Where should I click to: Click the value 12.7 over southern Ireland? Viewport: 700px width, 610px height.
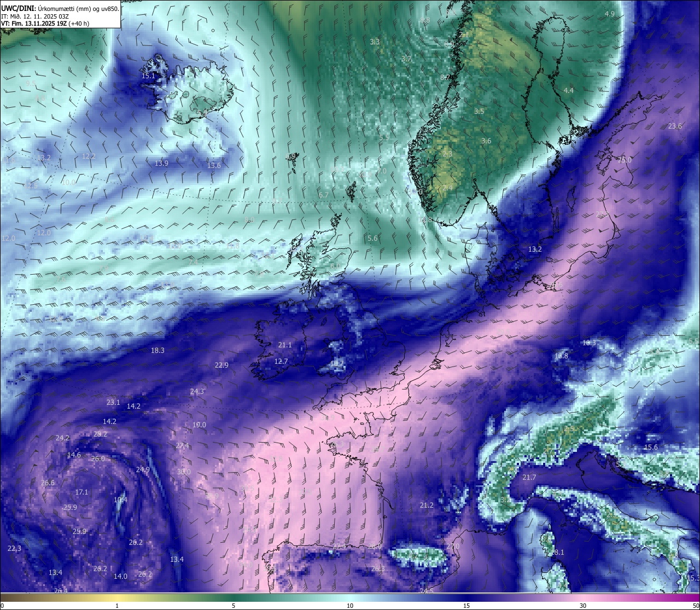[281, 361]
